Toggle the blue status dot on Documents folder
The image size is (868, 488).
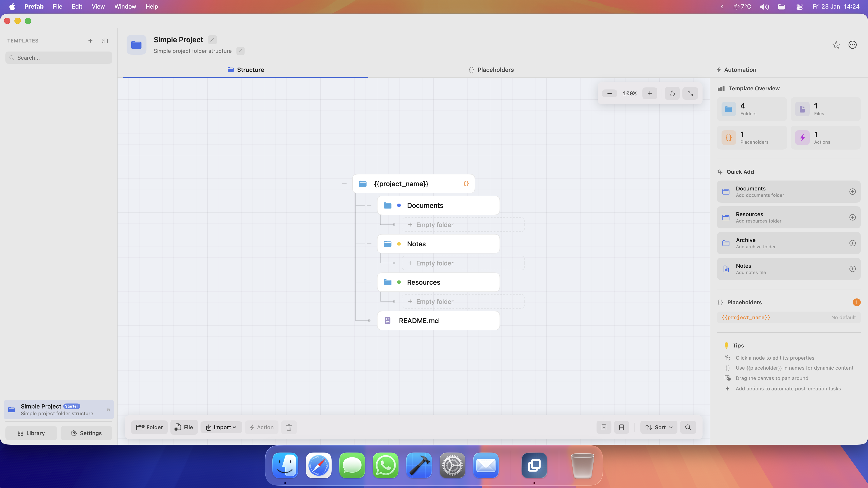tap(399, 205)
